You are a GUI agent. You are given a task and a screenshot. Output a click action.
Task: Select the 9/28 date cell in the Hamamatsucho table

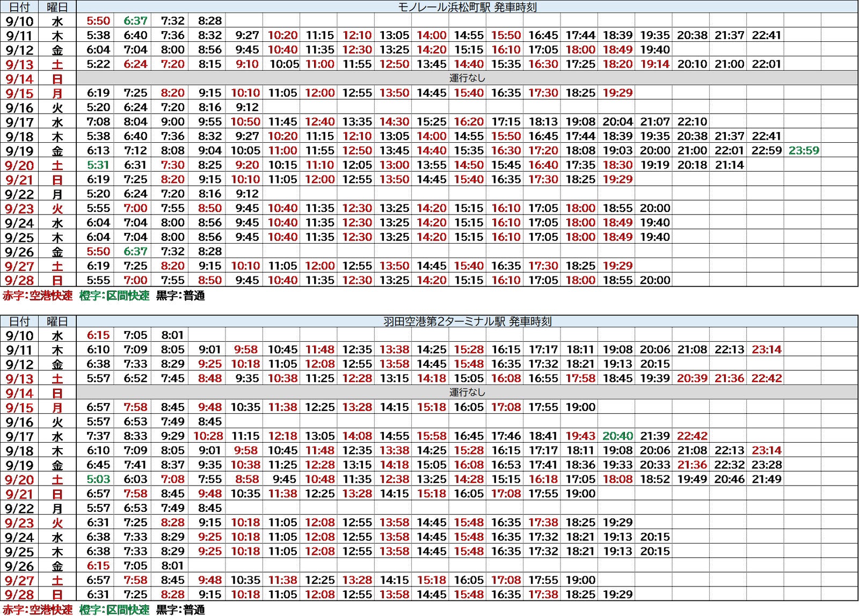tap(19, 281)
